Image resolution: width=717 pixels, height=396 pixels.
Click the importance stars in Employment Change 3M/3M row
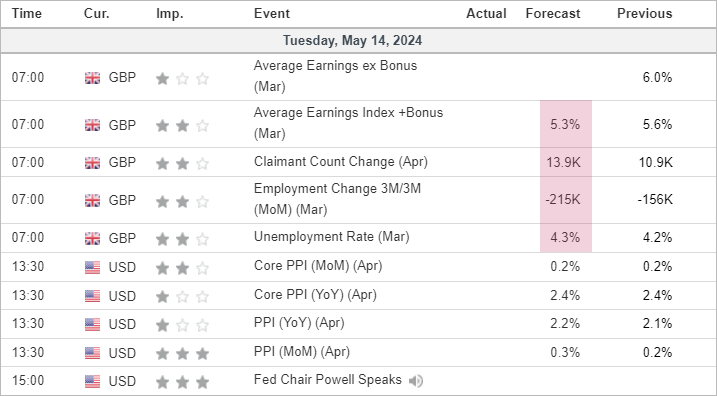(182, 201)
